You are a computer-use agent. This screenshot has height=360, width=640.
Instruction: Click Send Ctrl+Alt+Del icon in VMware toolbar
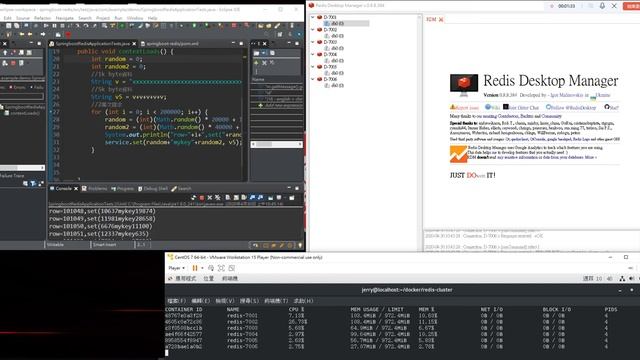point(211,268)
